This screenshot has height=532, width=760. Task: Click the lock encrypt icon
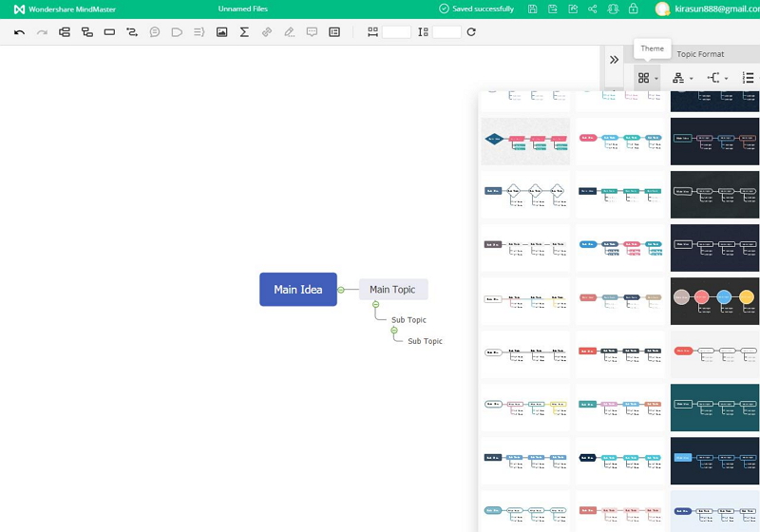point(633,9)
